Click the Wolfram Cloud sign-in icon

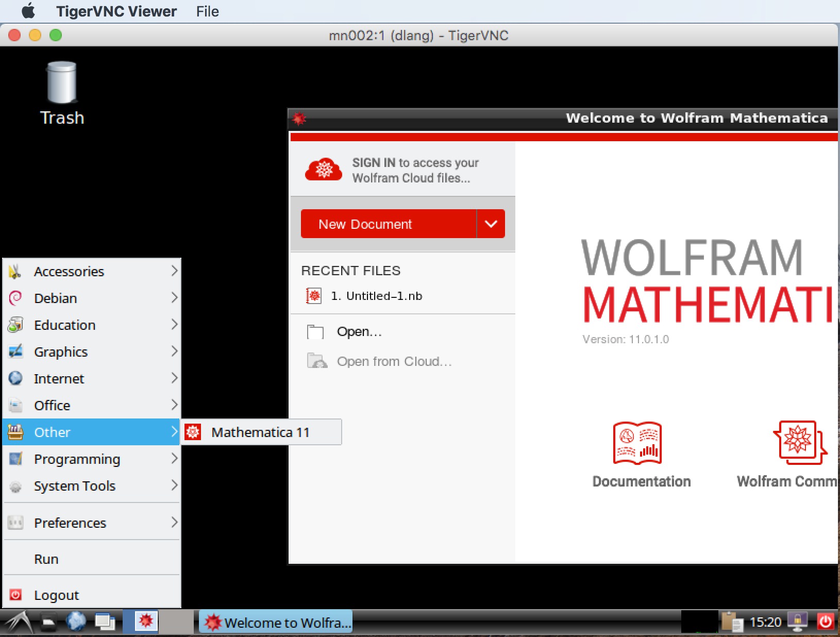324,170
